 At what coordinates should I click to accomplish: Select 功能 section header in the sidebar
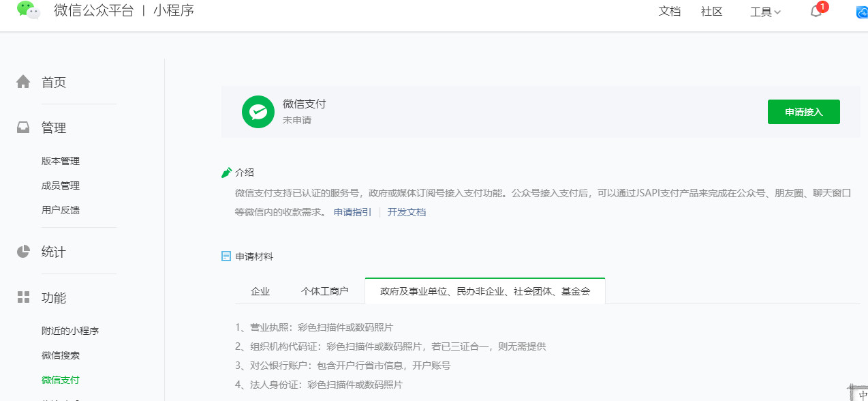54,298
